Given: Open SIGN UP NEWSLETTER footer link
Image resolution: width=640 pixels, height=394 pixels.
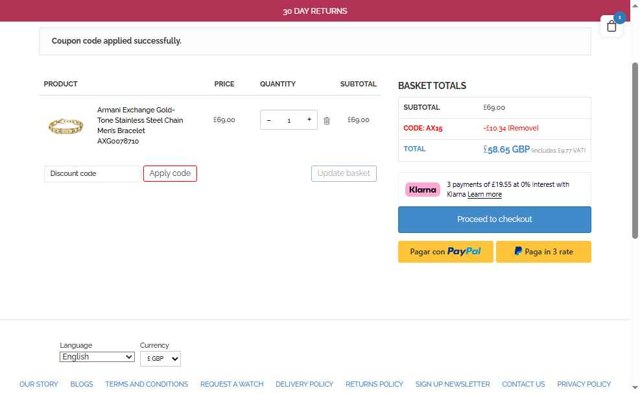Looking at the screenshot, I should click(453, 384).
